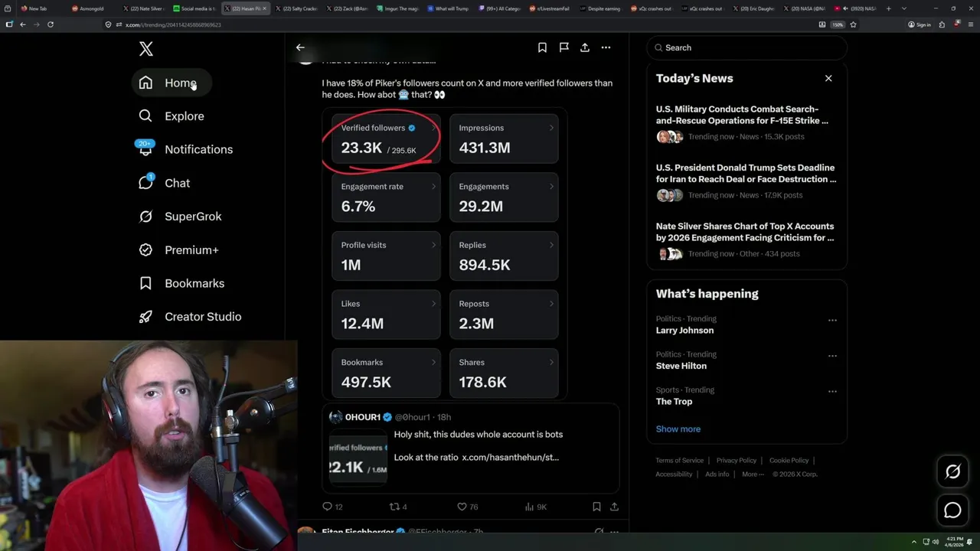Expand the Likes card chevron
This screenshot has height=551, width=980.
click(x=433, y=304)
